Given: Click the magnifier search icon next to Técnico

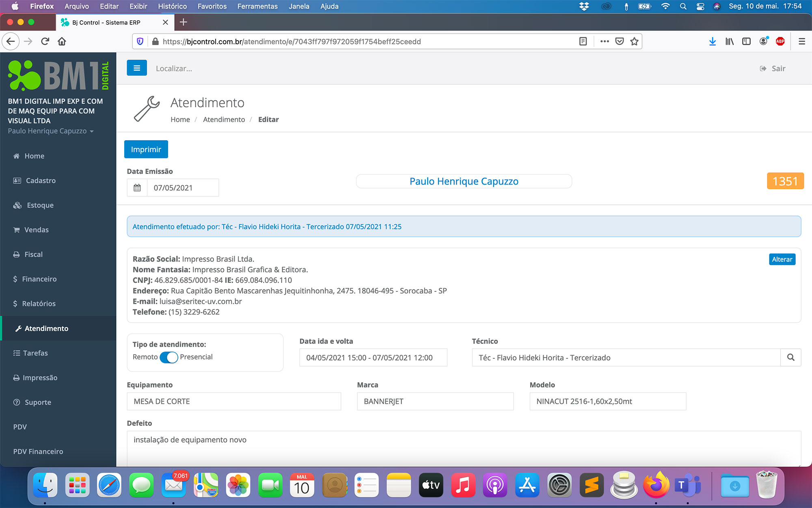Looking at the screenshot, I should (790, 358).
